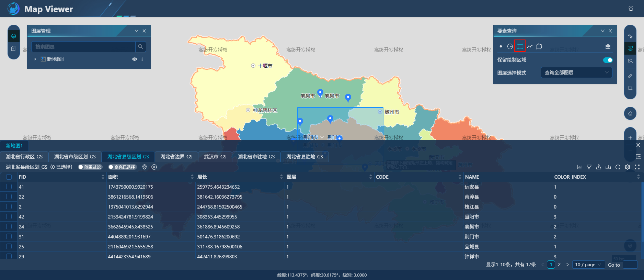Viewport: 644px width, 280px height.
Task: Expand the 新地图1 layer tree node
Action: pyautogui.click(x=35, y=59)
